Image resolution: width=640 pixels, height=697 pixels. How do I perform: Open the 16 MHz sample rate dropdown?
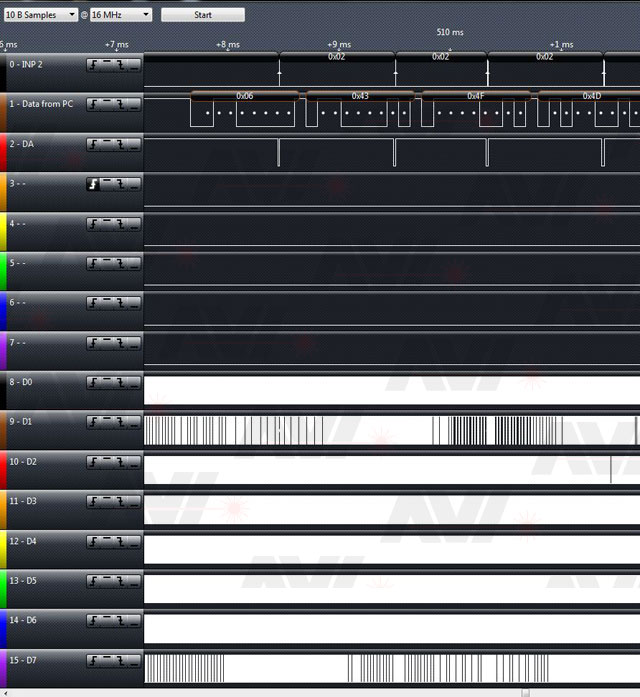click(121, 15)
